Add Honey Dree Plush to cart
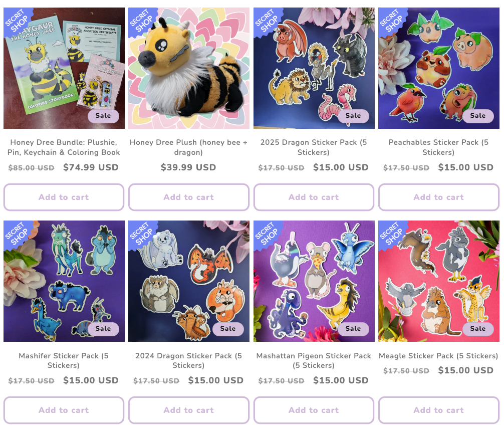Image resolution: width=504 pixels, height=427 pixels. [x=189, y=197]
